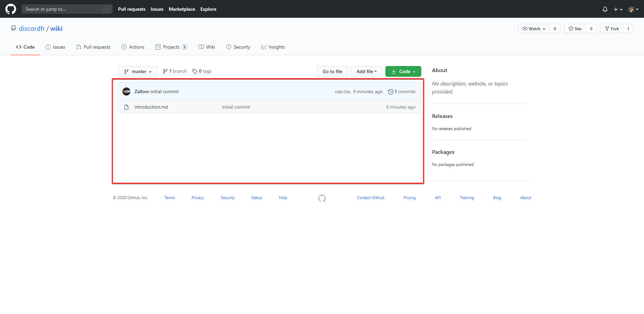Screen dimensions: 644x314
Task: View the fork count
Action: [x=628, y=28]
